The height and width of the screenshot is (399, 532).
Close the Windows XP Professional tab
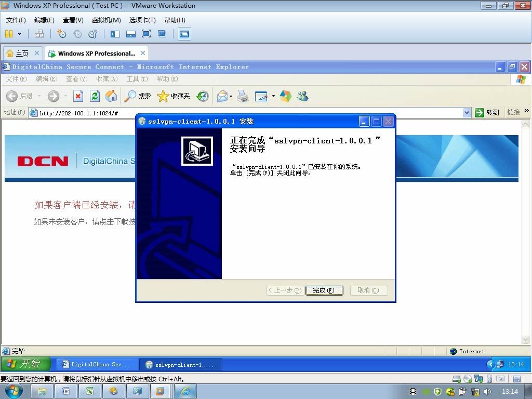coord(143,53)
